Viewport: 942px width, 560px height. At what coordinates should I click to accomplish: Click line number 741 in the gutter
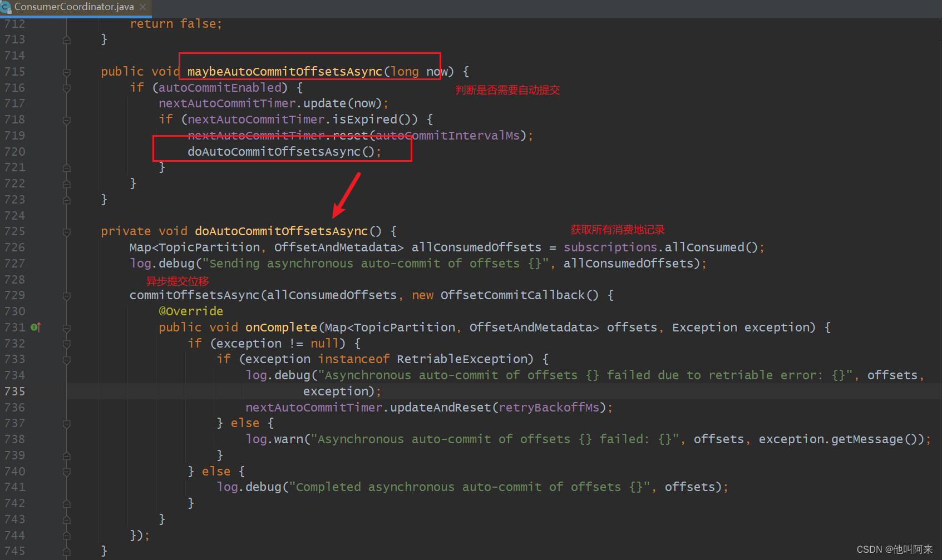click(14, 487)
